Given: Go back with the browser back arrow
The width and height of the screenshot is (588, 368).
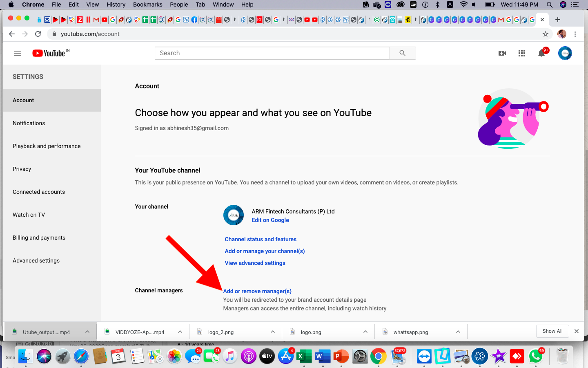Looking at the screenshot, I should pyautogui.click(x=12, y=34).
